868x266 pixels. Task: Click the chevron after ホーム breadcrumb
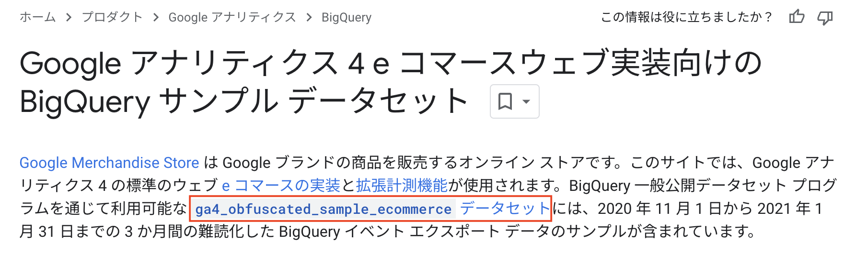point(69,17)
